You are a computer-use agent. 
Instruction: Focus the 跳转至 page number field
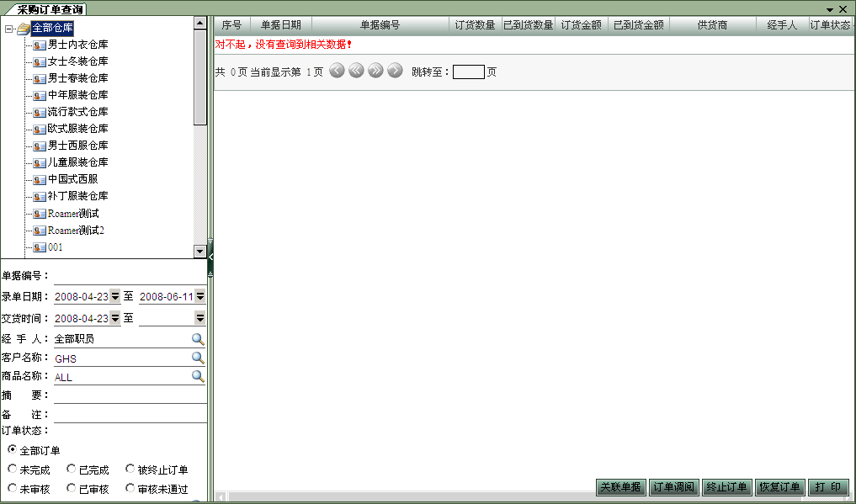pyautogui.click(x=468, y=72)
